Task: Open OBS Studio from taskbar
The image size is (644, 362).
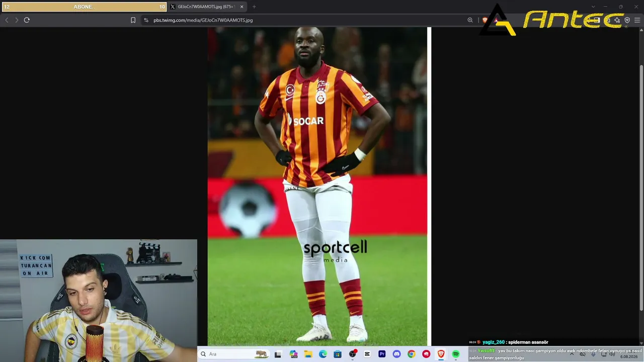Action: pos(353,354)
